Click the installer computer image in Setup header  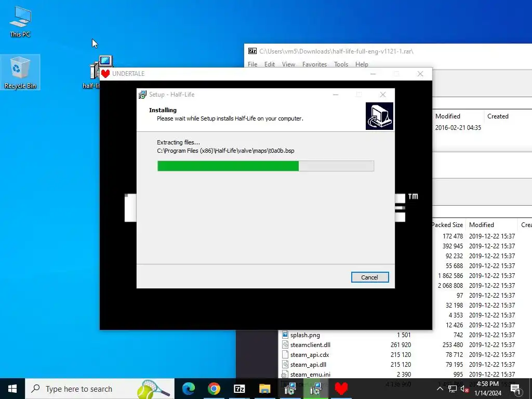(x=379, y=116)
